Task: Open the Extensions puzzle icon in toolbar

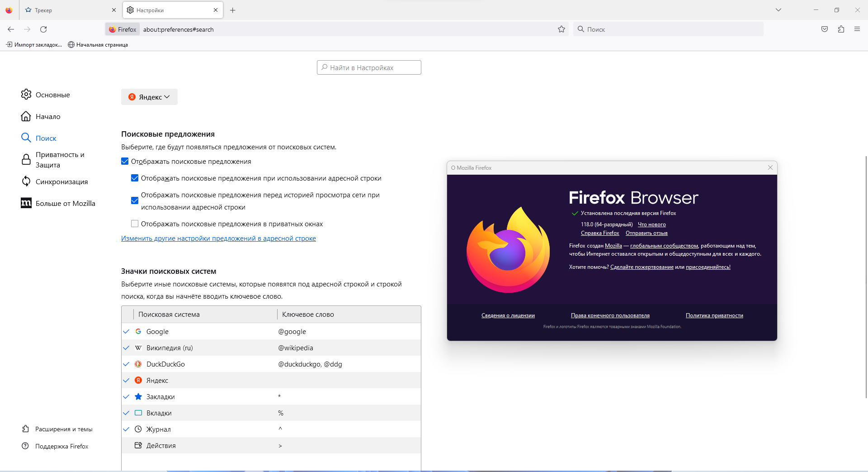Action: point(841,29)
